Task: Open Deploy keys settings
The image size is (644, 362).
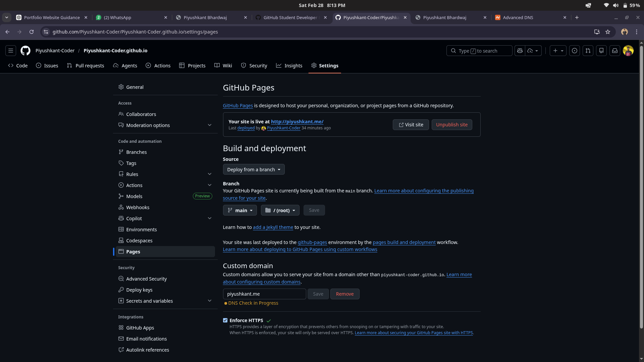Action: click(165, 290)
